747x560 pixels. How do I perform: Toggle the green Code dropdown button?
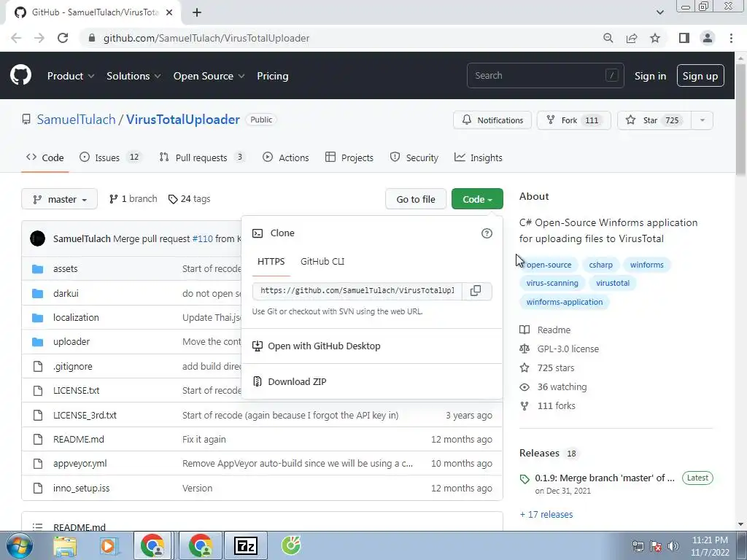(x=477, y=199)
